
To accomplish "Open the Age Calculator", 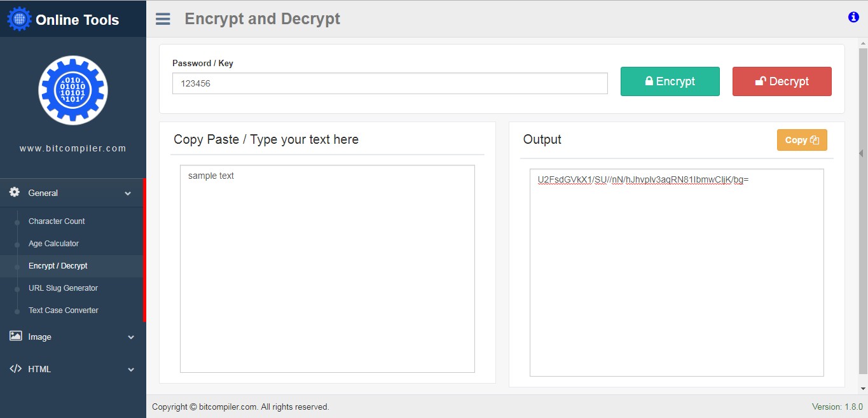I will click(53, 243).
